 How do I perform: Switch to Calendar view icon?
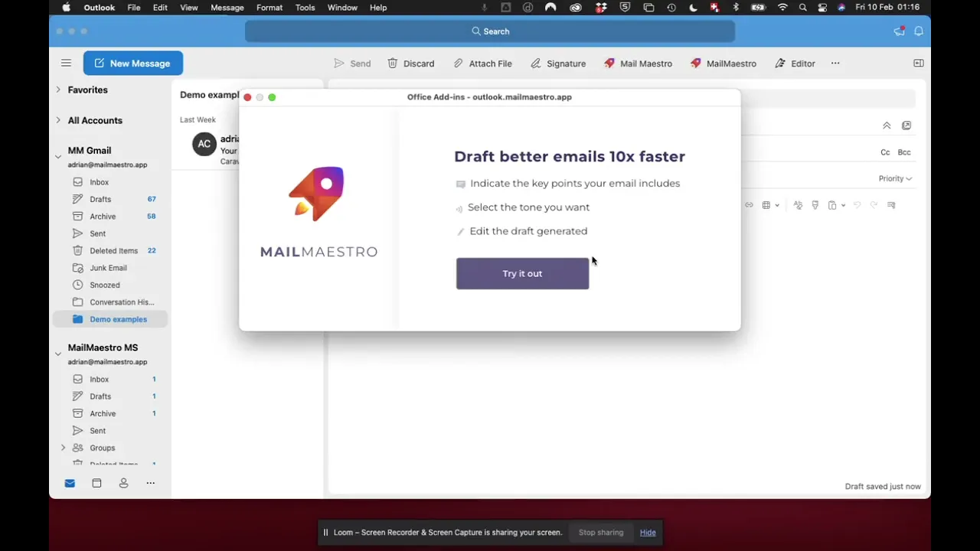click(x=96, y=483)
